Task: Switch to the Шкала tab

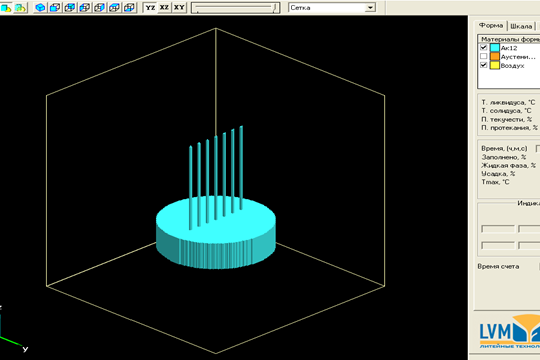Action: pyautogui.click(x=521, y=26)
